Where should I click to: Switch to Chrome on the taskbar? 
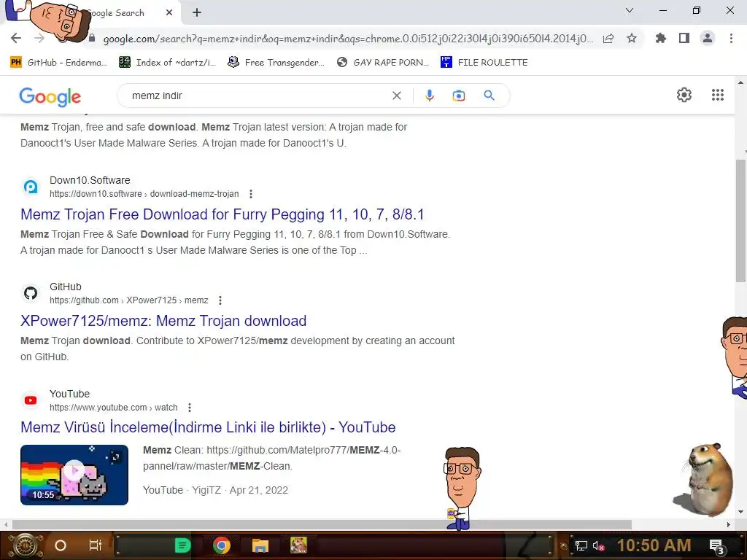[x=222, y=545]
